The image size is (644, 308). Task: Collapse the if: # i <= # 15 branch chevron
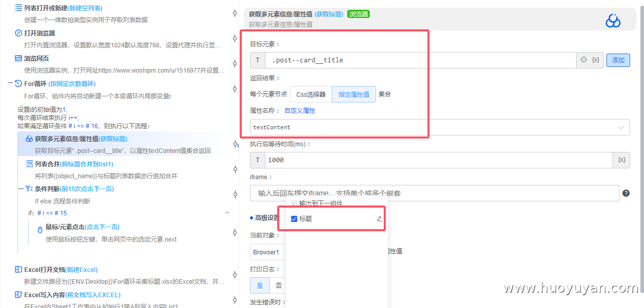(x=227, y=213)
